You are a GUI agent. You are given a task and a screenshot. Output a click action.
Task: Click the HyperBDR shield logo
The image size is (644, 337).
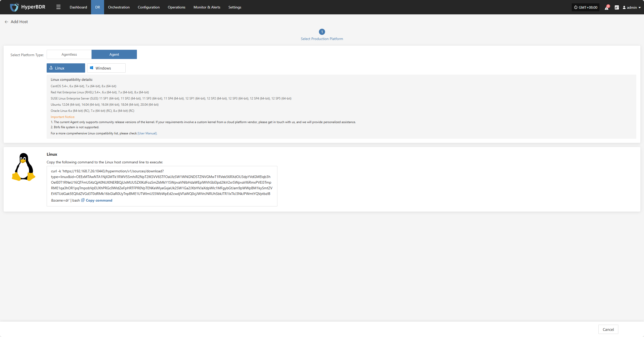click(14, 7)
